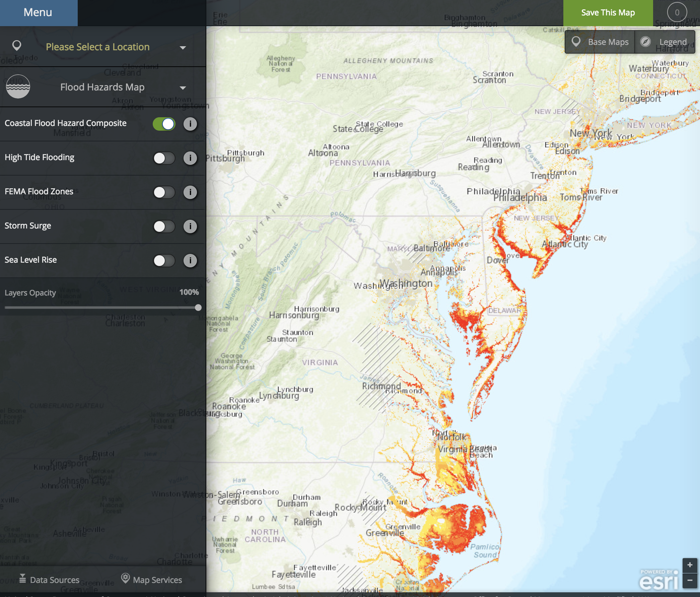
Task: Click the location pin icon
Action: [16, 45]
